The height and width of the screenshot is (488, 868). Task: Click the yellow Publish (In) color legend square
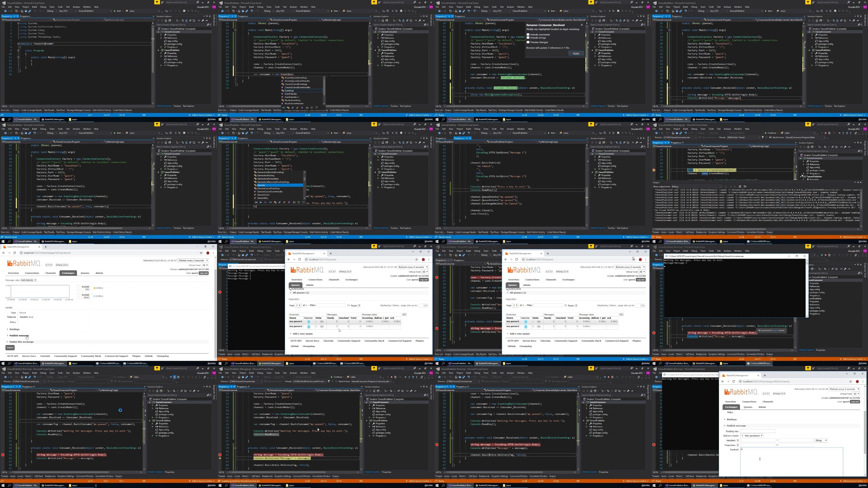tap(95, 288)
